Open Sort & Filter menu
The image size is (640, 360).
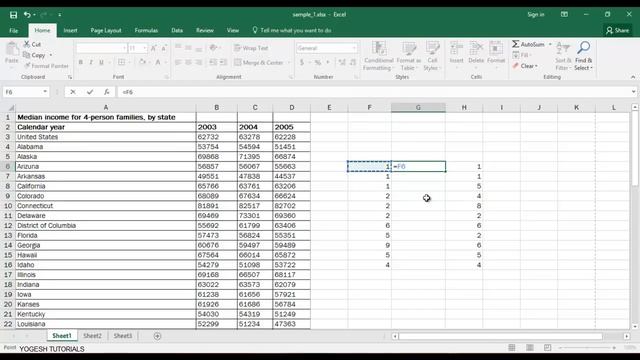click(563, 56)
